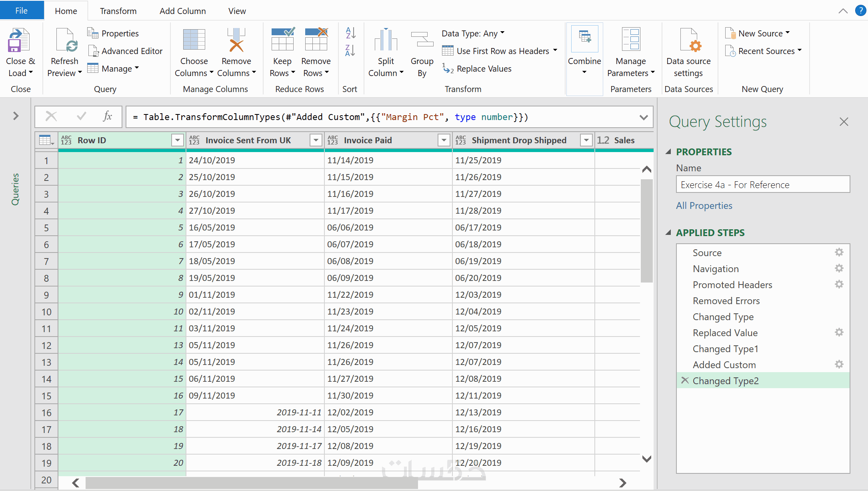
Task: Open the Data Type: Any dropdown
Action: 473,33
